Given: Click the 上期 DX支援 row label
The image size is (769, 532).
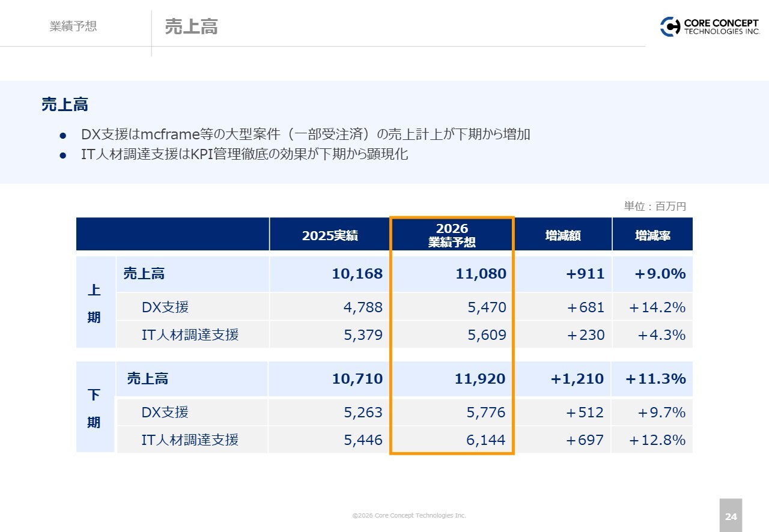Looking at the screenshot, I should pyautogui.click(x=165, y=307).
